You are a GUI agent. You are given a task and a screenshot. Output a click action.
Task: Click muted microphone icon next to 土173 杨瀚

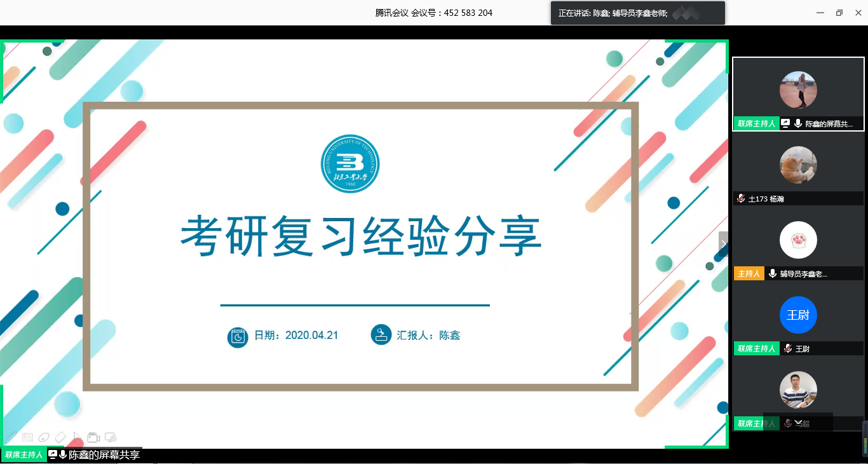(x=741, y=199)
